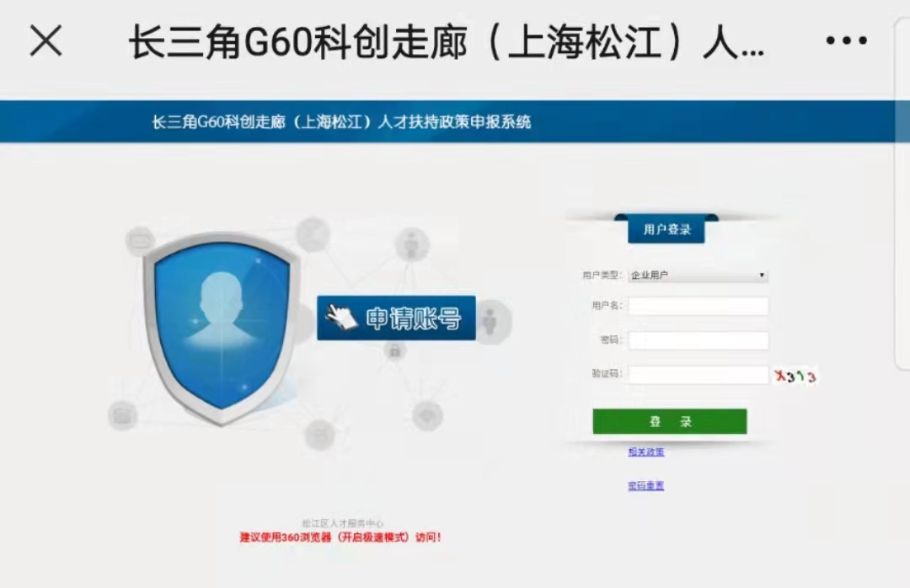
Task: Focus the 密码 password input field
Action: (699, 340)
